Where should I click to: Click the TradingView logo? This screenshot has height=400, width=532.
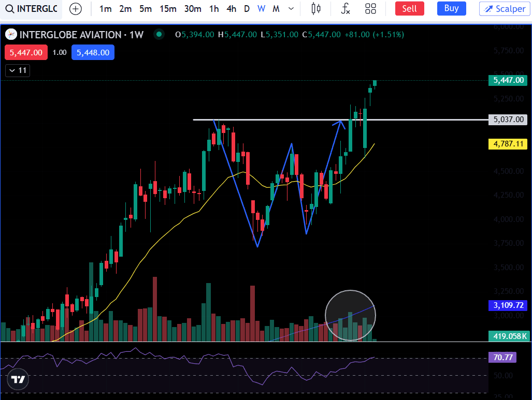(18, 379)
